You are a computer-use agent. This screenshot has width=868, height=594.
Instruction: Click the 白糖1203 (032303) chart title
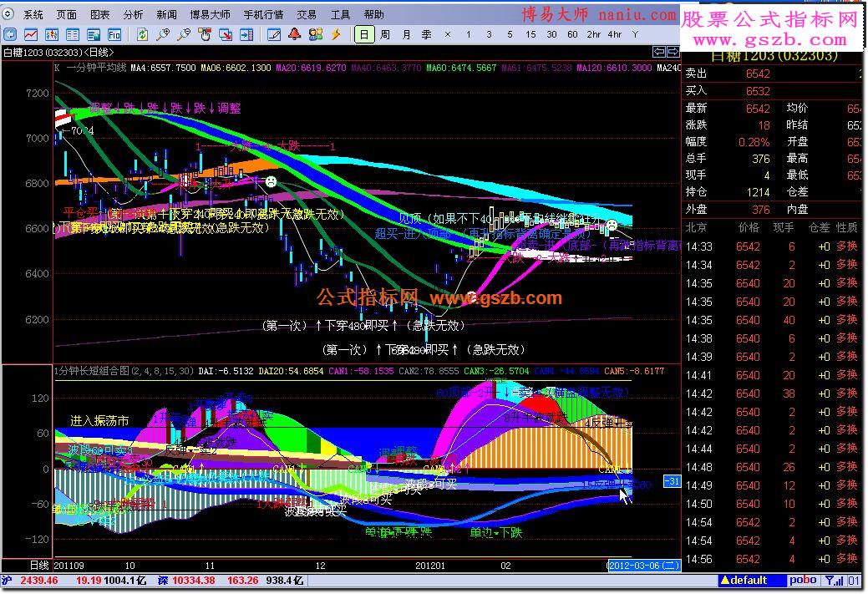pos(58,53)
